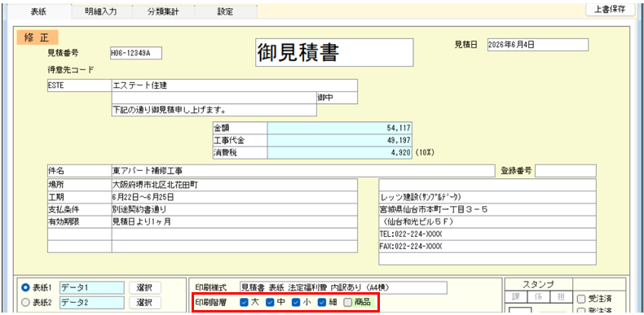Check the 受注済 checkbox

[x=581, y=298]
